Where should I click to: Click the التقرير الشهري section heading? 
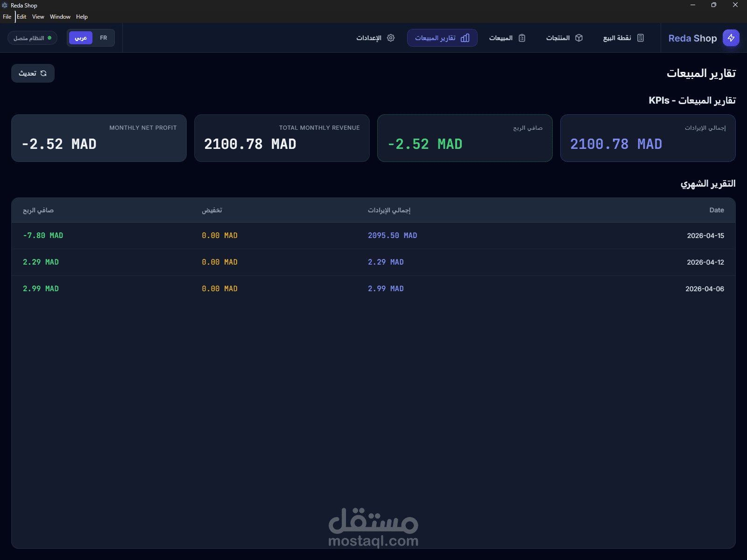[708, 184]
